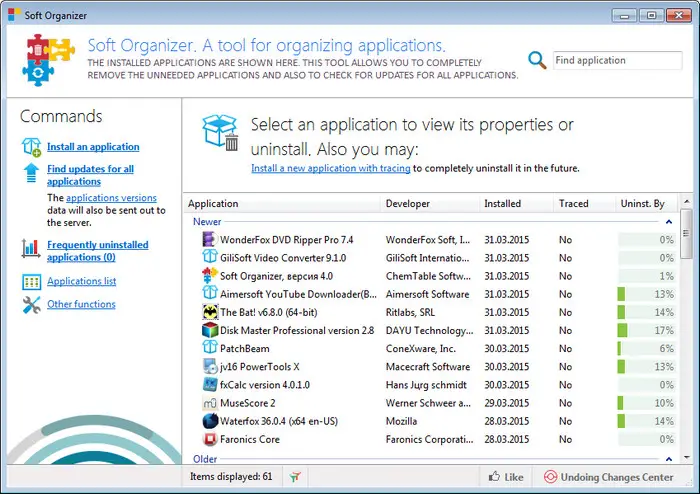Open the Undoing Changes Center button

click(x=608, y=477)
